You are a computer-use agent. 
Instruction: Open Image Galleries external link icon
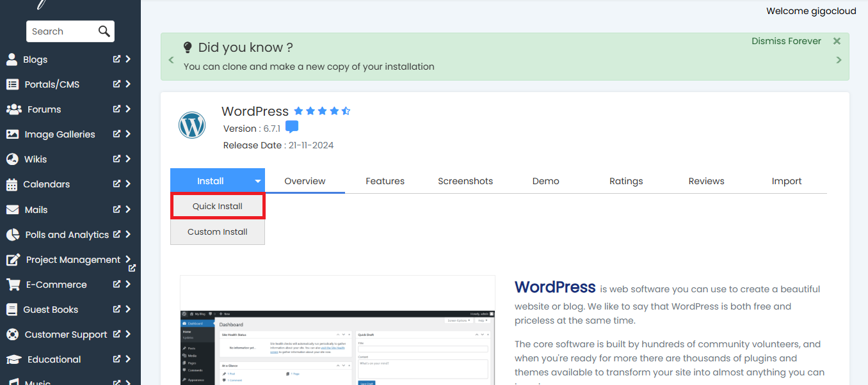tap(117, 134)
